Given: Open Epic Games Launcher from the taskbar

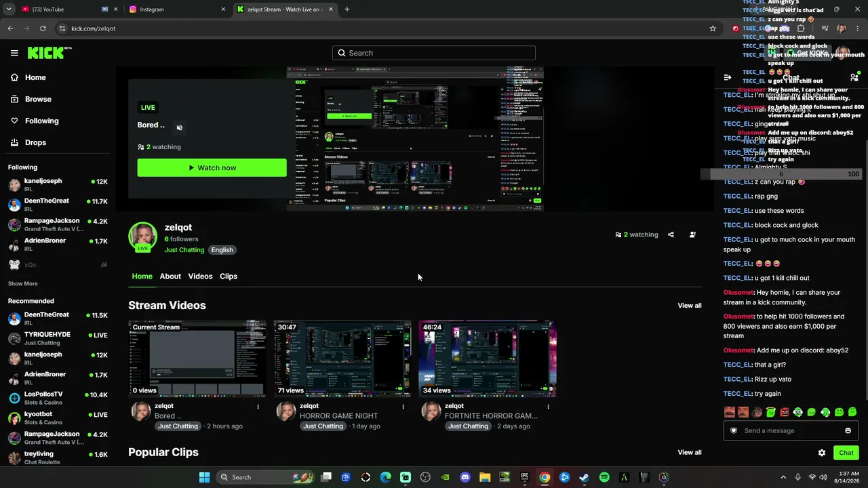Looking at the screenshot, I should [525, 477].
